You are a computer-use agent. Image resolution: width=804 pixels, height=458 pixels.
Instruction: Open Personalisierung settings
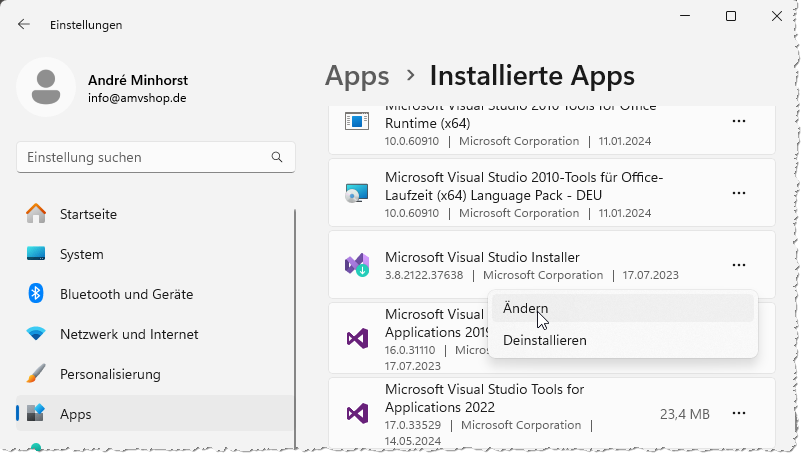156,374
